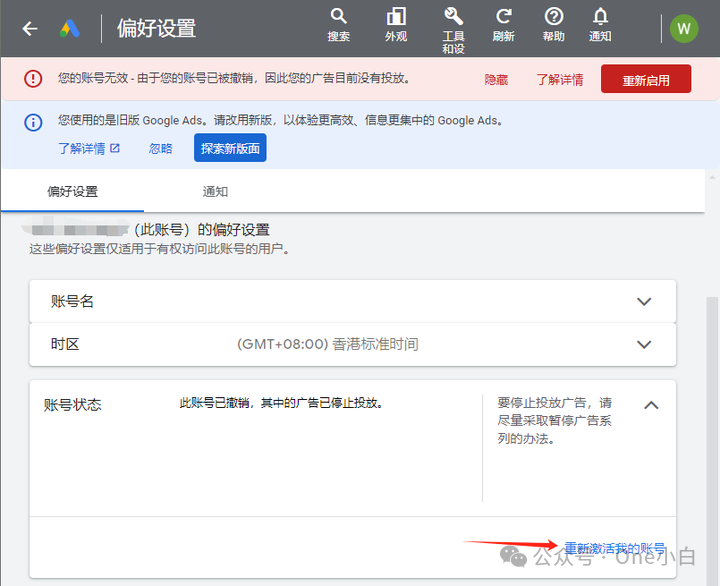Click the red account error alert icon
This screenshot has width=720, height=586.
33,79
